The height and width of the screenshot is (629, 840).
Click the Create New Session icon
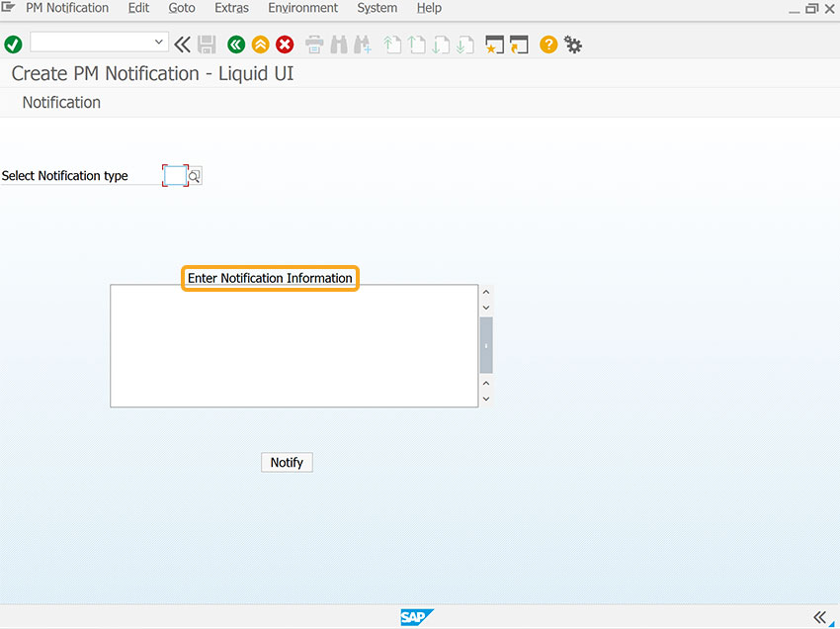[x=494, y=45]
